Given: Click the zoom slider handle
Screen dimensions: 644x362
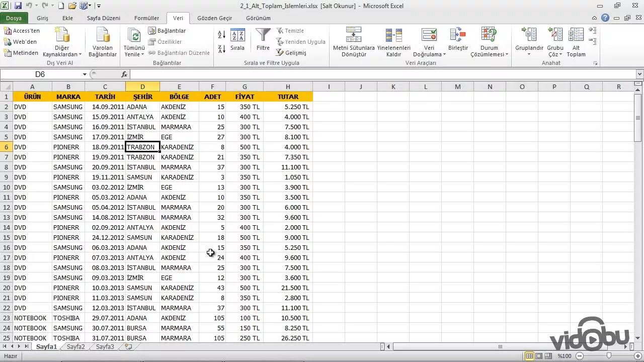Looking at the screenshot, I should pos(609,356).
